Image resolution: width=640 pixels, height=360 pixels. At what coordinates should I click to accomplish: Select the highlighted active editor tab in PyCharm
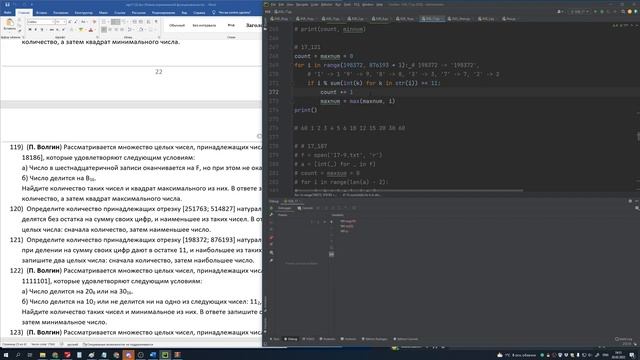click(432, 19)
